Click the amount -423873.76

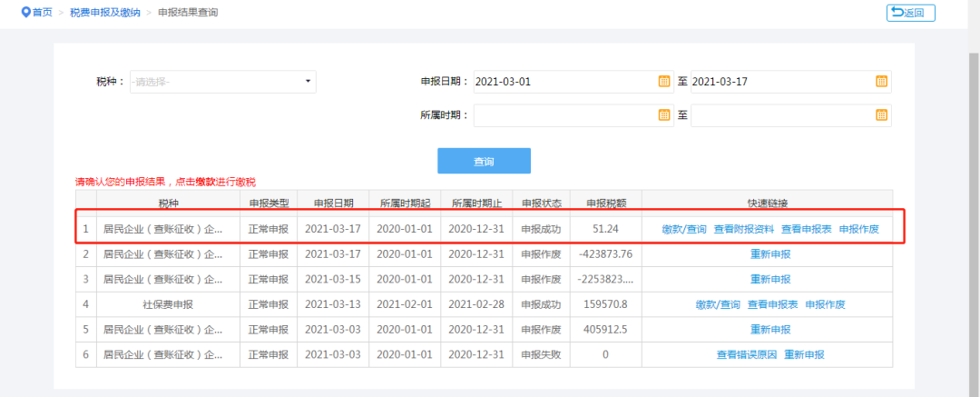tap(605, 254)
